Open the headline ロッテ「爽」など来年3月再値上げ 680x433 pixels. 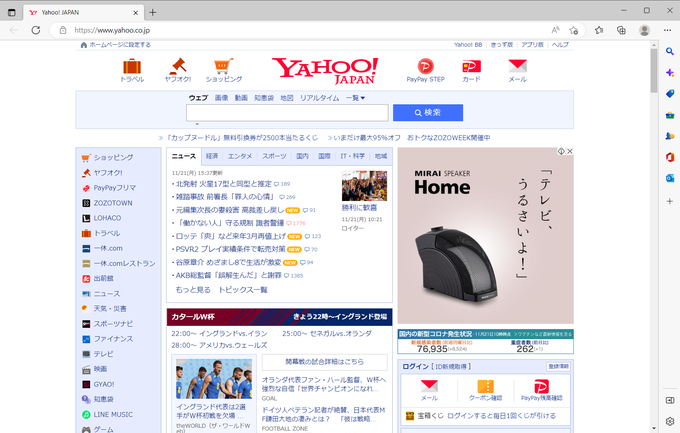[230, 236]
